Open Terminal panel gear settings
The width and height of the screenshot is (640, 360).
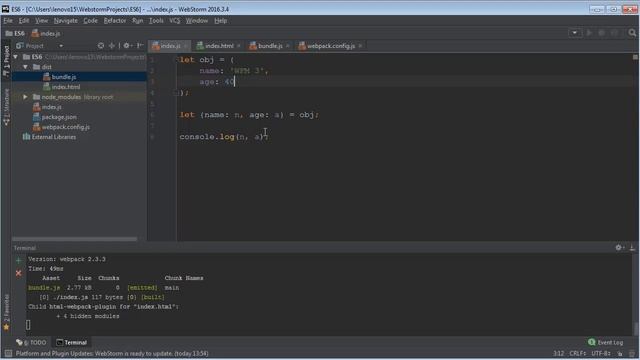tap(619, 247)
